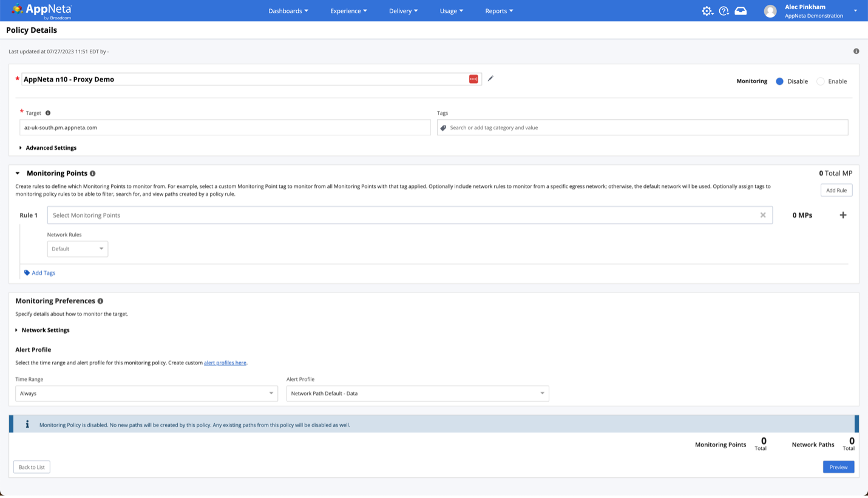868x498 pixels.
Task: Click the pencil edit icon beside policy name
Action: [490, 78]
